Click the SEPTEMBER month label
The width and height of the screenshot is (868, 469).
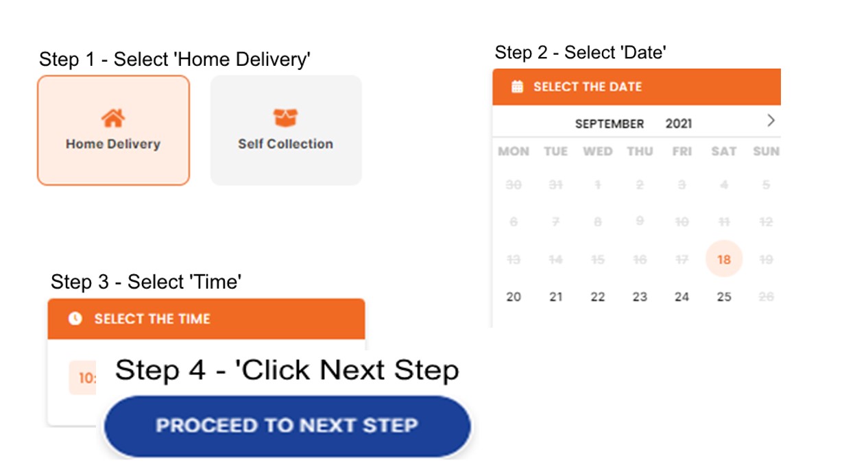(610, 124)
